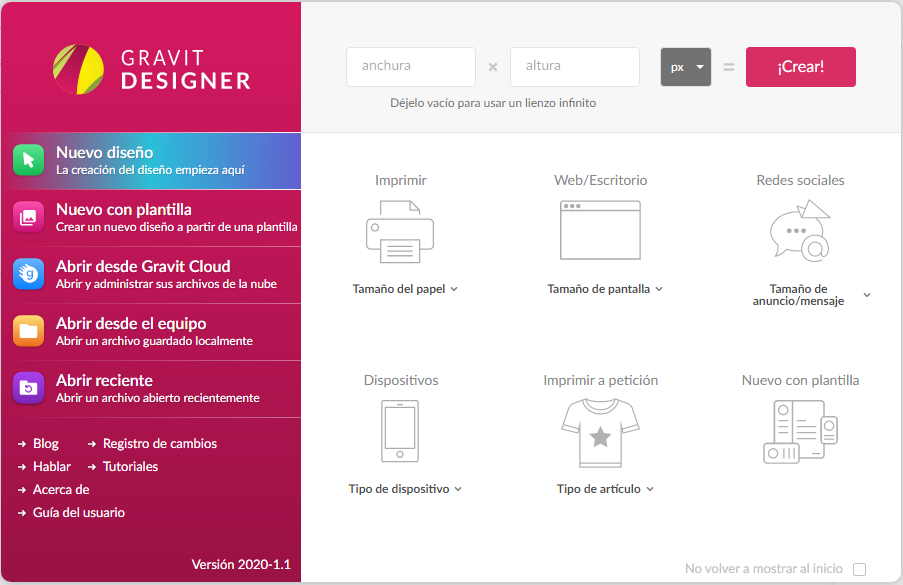Select Nuevo con plantilla sidebar entry
This screenshot has width=903, height=585.
pos(151,218)
